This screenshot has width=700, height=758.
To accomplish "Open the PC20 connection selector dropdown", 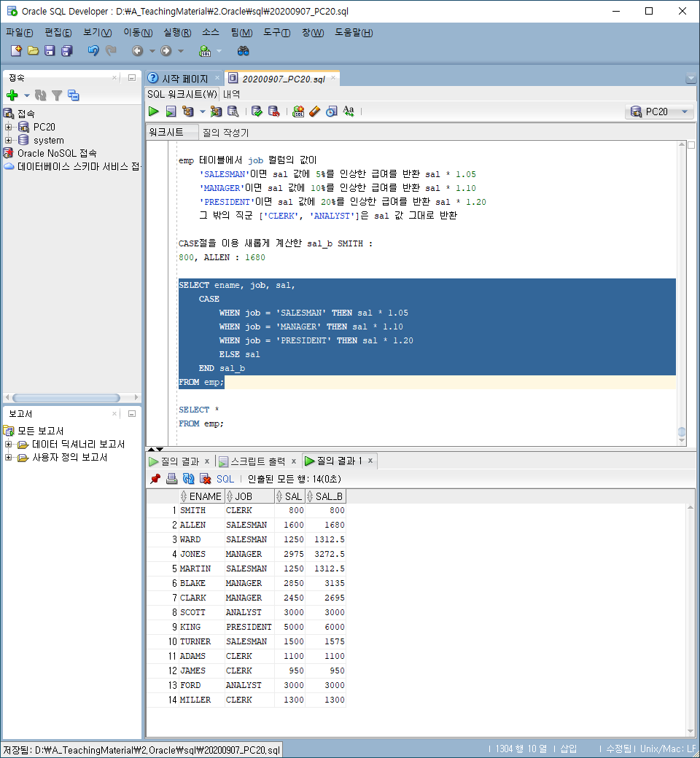I will pyautogui.click(x=685, y=112).
